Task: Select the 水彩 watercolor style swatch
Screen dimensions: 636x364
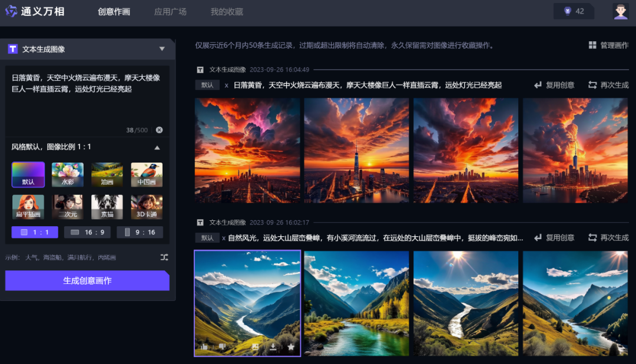Action: tap(67, 175)
